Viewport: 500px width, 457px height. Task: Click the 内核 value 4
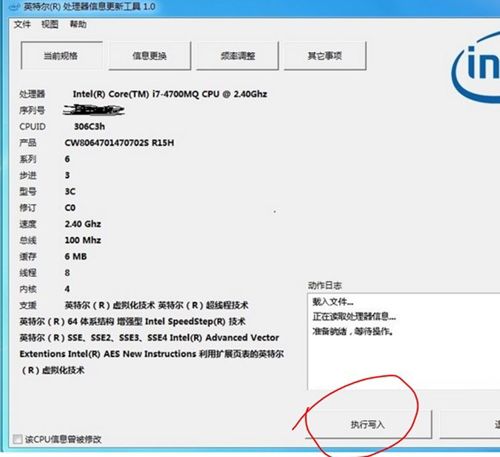pyautogui.click(x=67, y=289)
